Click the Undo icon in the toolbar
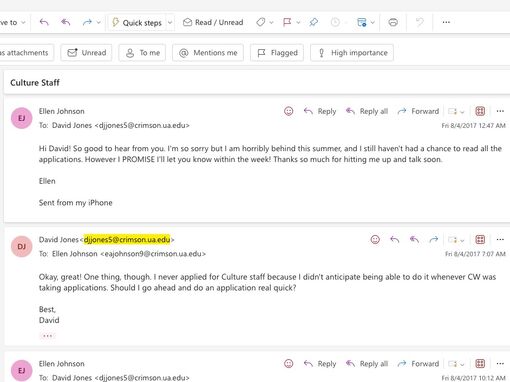Screen dimensions: 510x382 coord(419,22)
